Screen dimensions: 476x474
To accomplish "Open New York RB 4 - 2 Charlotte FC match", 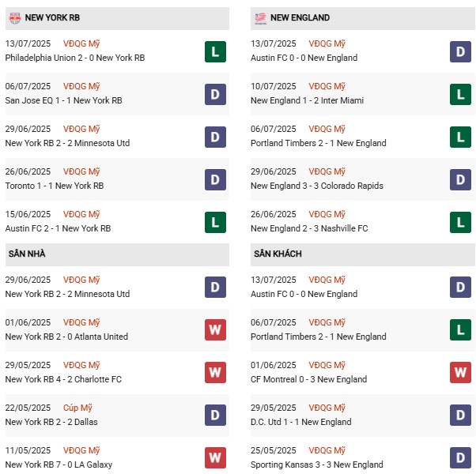I will [x=63, y=379].
